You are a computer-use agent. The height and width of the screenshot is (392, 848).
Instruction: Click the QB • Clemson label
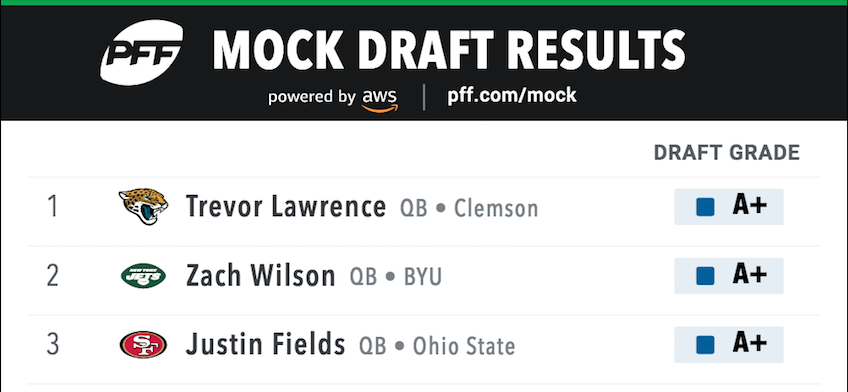(469, 209)
